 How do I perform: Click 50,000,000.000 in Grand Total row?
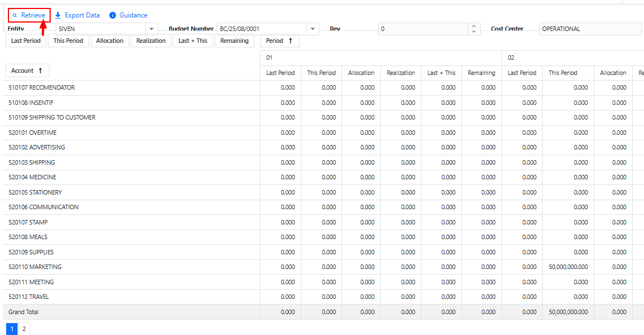click(x=568, y=312)
